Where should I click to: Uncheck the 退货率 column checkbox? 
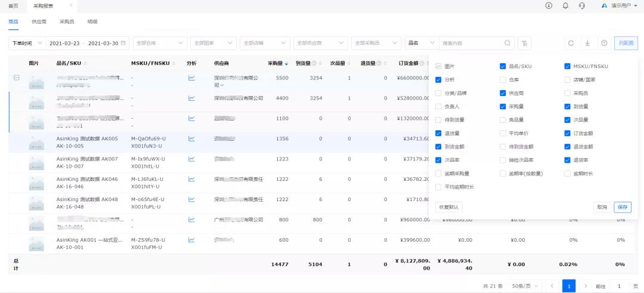click(567, 160)
